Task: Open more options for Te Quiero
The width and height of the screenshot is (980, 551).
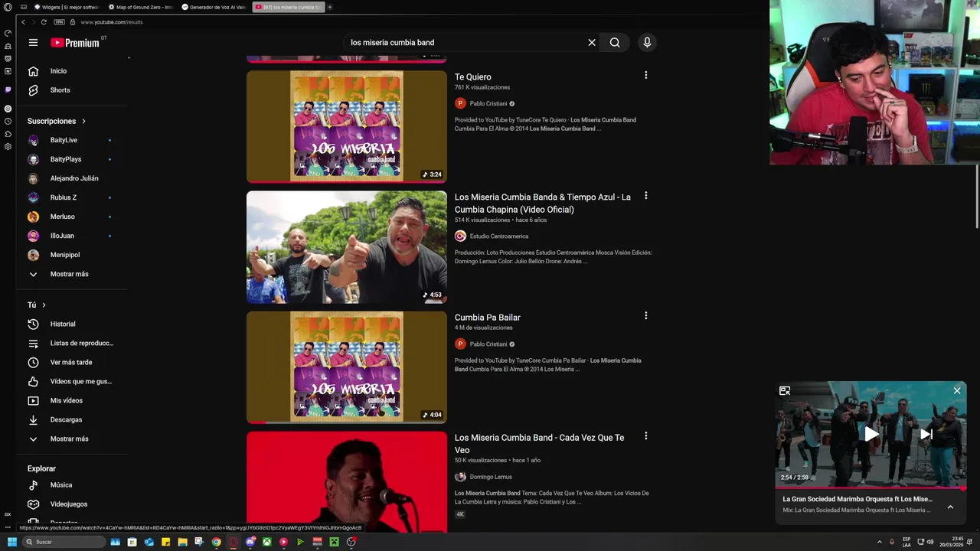Action: [x=645, y=75]
